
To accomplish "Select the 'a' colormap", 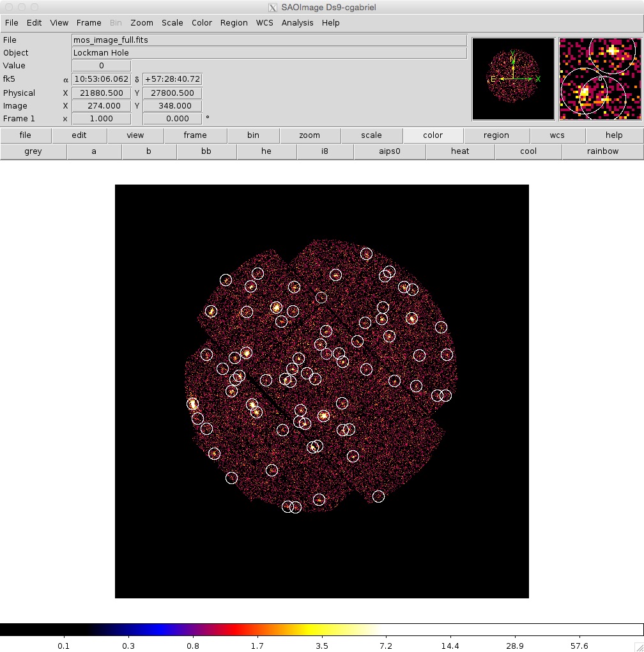I will pos(94,151).
